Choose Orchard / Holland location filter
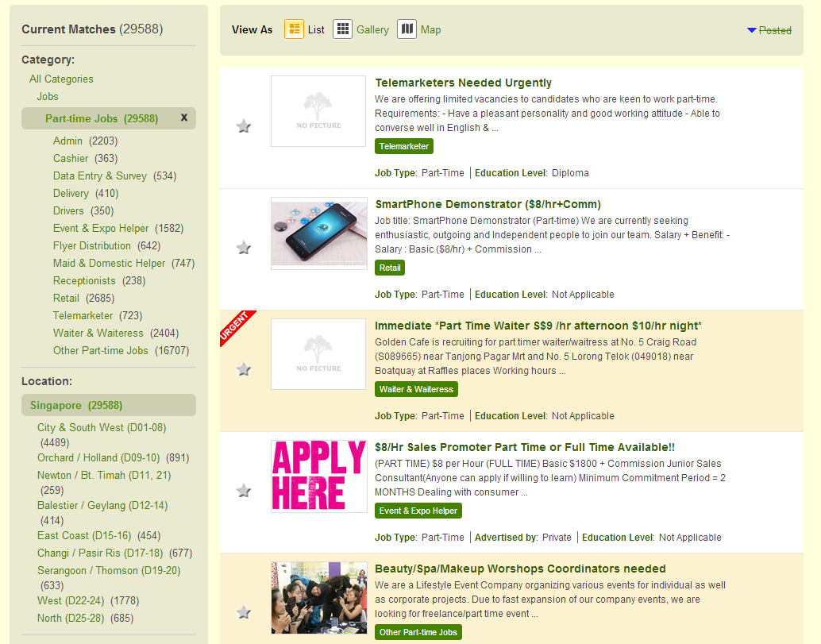The width and height of the screenshot is (821, 644). click(x=98, y=457)
